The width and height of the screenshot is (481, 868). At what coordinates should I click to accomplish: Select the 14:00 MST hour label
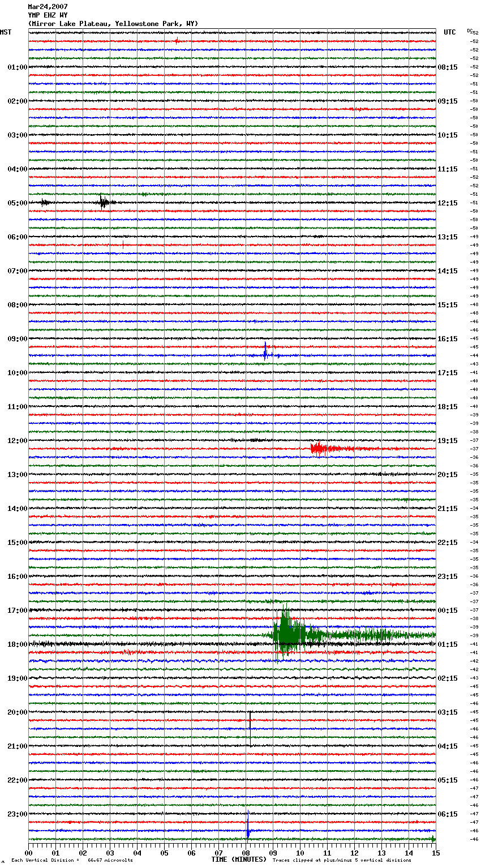(x=18, y=509)
